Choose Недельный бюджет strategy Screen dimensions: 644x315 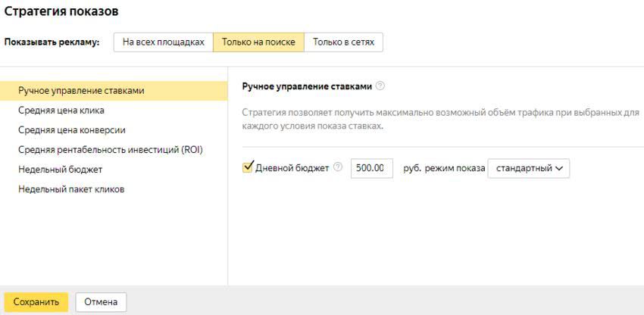[60, 170]
